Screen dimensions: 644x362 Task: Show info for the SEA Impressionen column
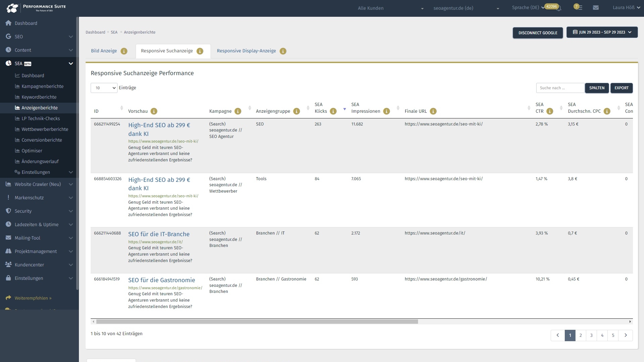(386, 111)
